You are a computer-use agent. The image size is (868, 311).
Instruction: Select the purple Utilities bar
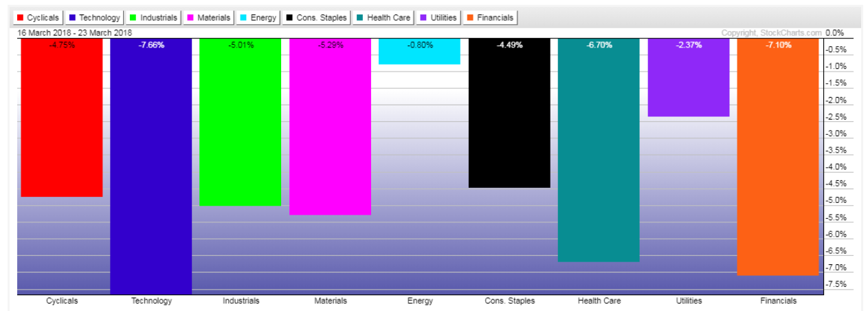point(689,78)
